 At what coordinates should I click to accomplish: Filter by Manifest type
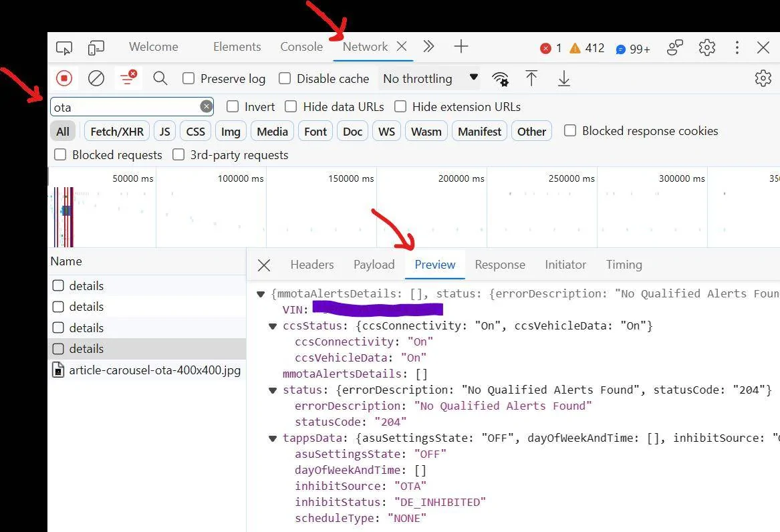pyautogui.click(x=479, y=131)
